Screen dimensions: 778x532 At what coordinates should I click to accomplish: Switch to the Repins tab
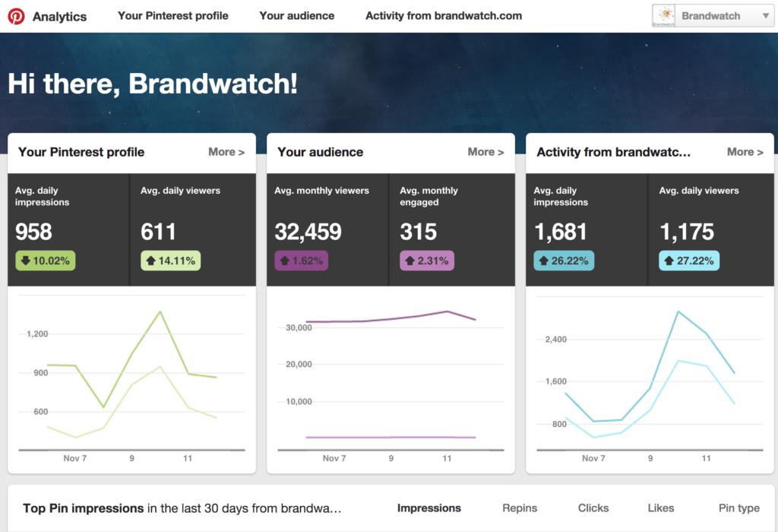point(520,508)
